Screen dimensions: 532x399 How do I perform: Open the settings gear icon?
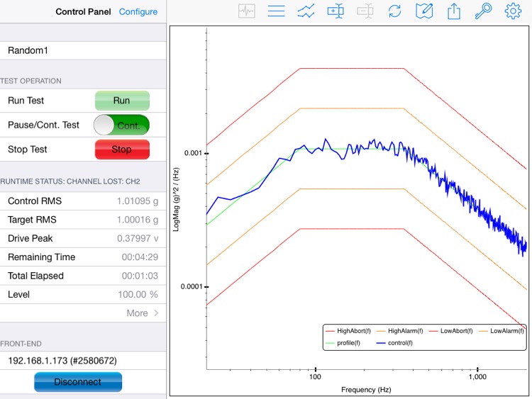tap(513, 11)
